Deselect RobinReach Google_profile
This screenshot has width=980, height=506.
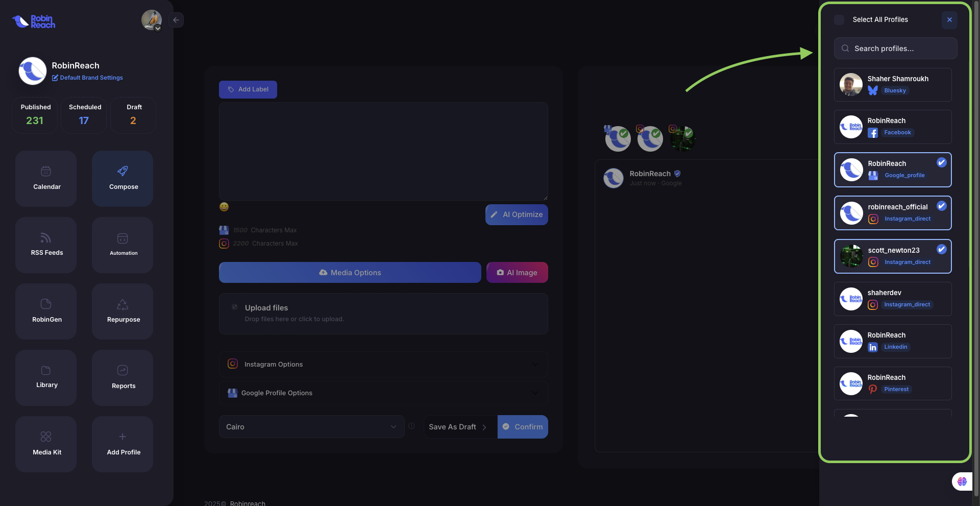(893, 170)
